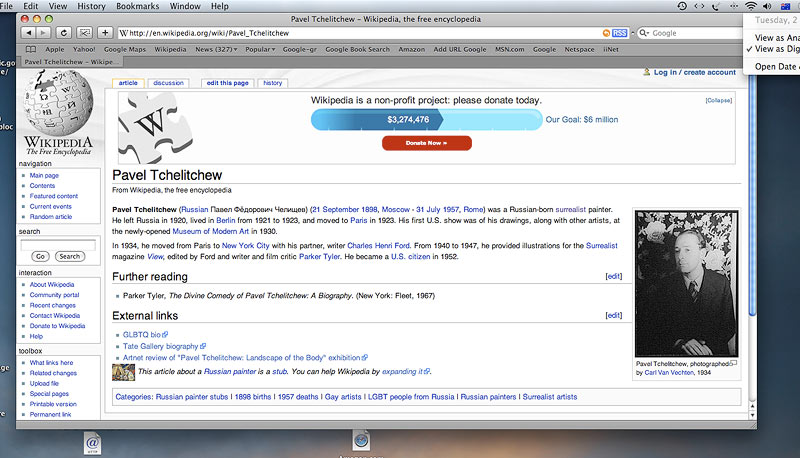Screen dimensions: 800x458
Task: Open the history tab
Action: pyautogui.click(x=272, y=83)
